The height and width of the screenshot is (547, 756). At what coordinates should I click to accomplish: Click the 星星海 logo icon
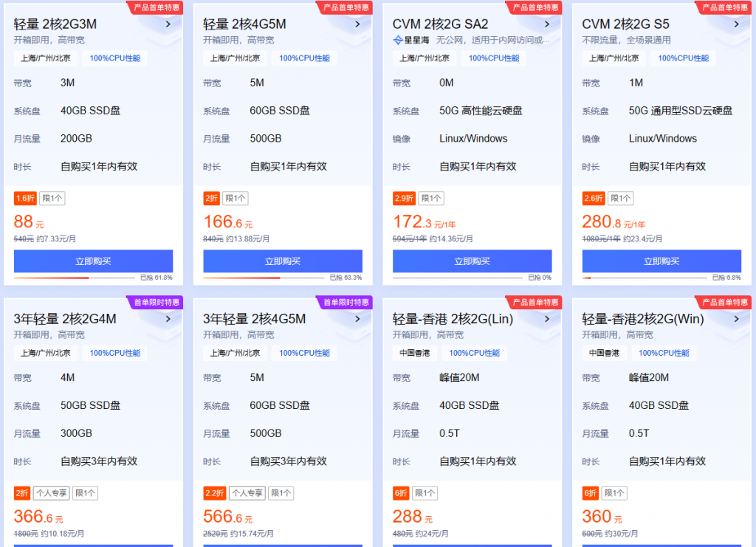[398, 40]
